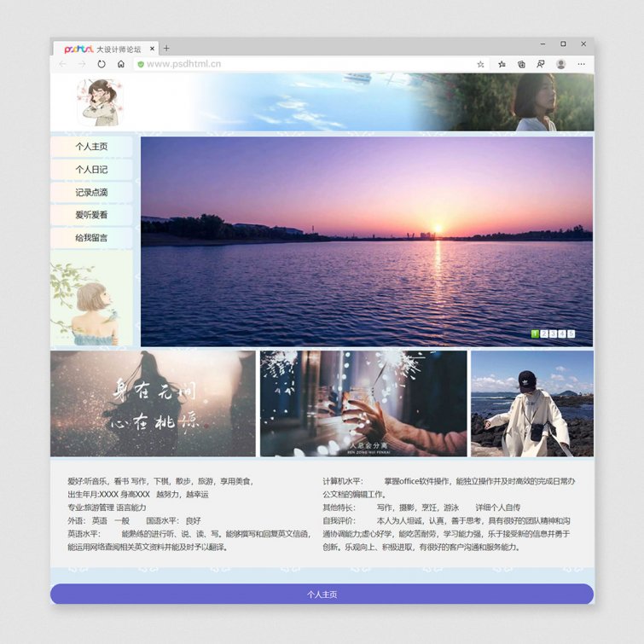Open 爱听爱看 in the sidebar
Viewport: 644px width, 644px height.
point(91,215)
